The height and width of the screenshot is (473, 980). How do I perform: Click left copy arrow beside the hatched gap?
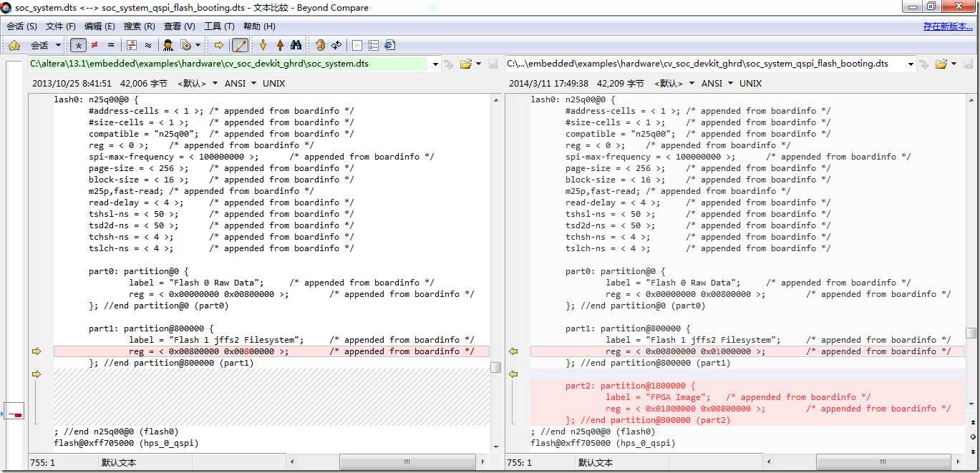[x=37, y=374]
